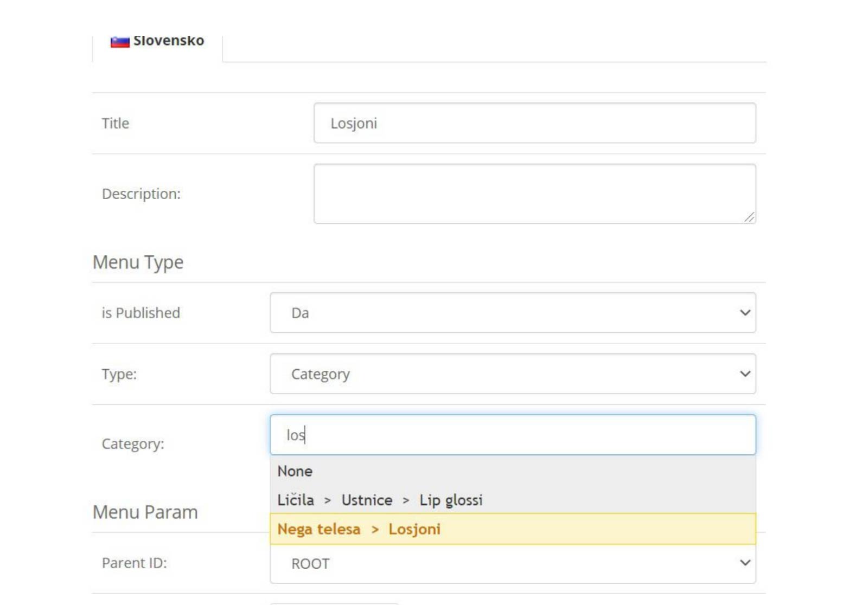
Task: Click the Slovenian flag icon
Action: point(120,41)
